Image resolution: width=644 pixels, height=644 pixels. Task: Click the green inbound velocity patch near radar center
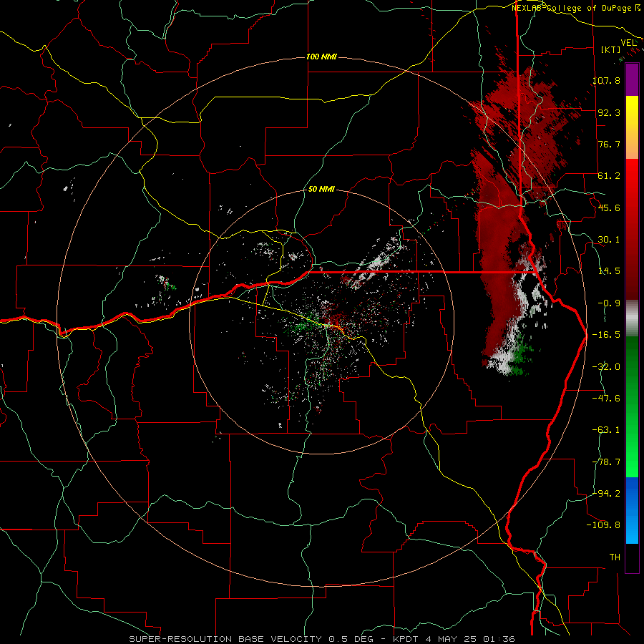coord(304,324)
